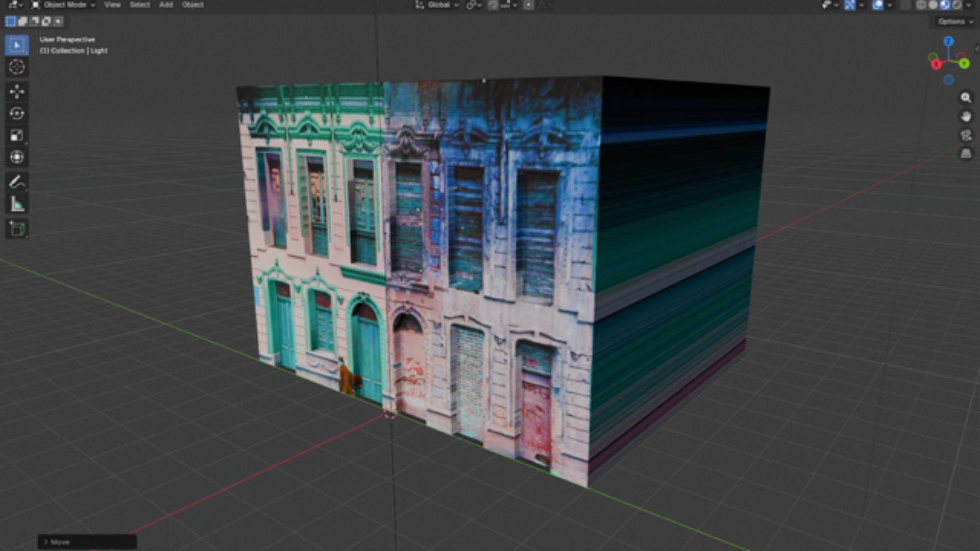Select the Transform tool
The width and height of the screenshot is (980, 551).
pyautogui.click(x=17, y=157)
